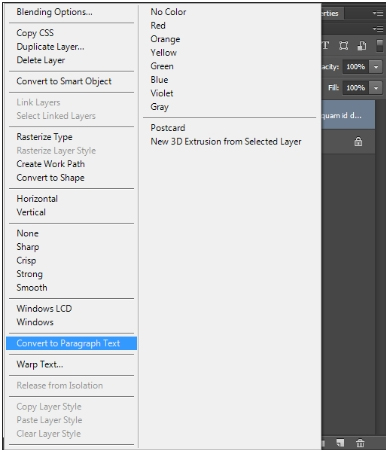The width and height of the screenshot is (388, 452).
Task: Filter layers by shape icon
Action: (x=343, y=46)
